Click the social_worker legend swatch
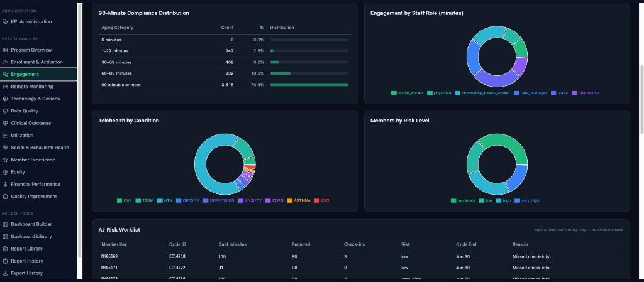This screenshot has width=644, height=282. tap(394, 93)
